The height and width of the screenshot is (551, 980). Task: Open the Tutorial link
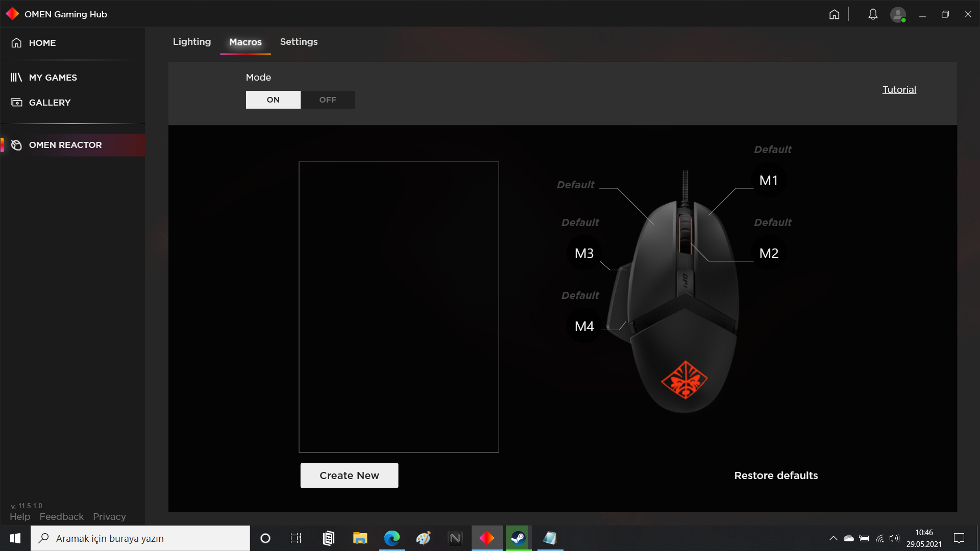(899, 90)
